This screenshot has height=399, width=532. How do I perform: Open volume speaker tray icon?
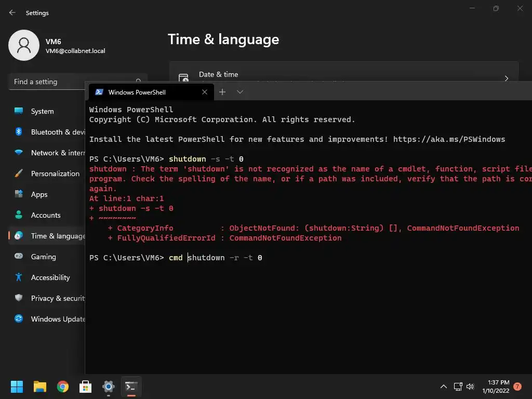coord(470,387)
